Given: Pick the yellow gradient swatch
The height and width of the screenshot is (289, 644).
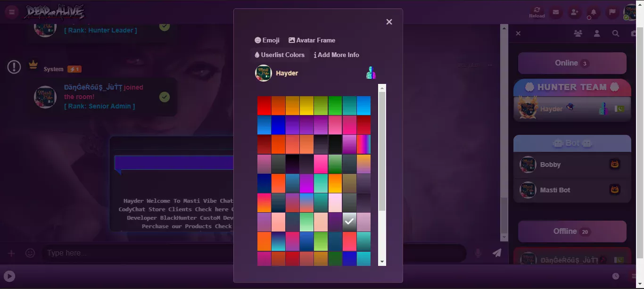Looking at the screenshot, I should click(307, 106).
